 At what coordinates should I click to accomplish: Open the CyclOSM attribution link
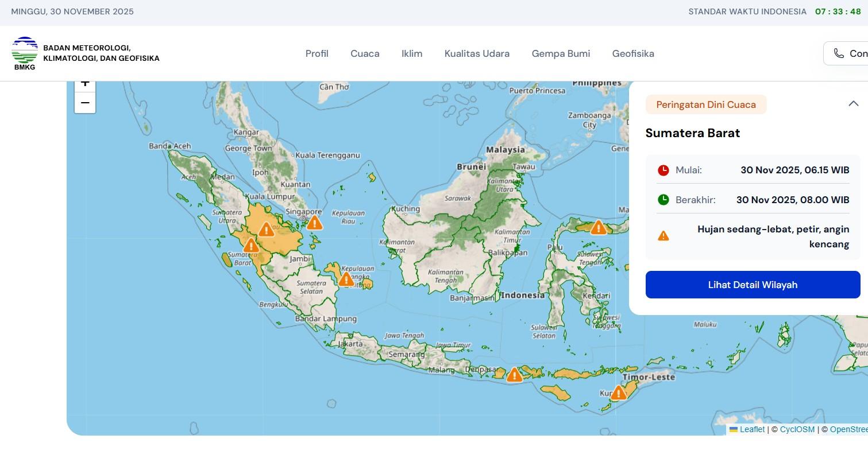(x=797, y=429)
